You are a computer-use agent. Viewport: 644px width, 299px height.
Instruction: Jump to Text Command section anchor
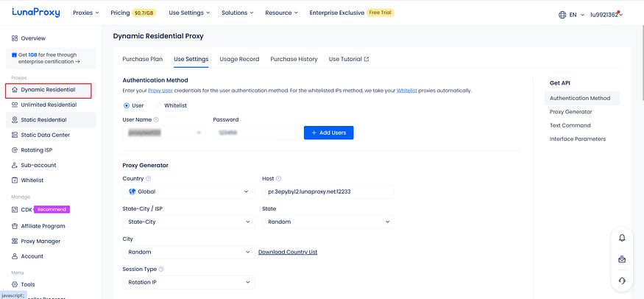(x=570, y=125)
